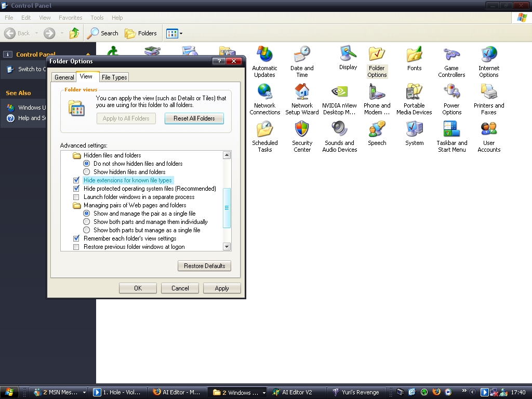Click the Reset All Folders button
Screen dimensions: 532x399
point(194,118)
